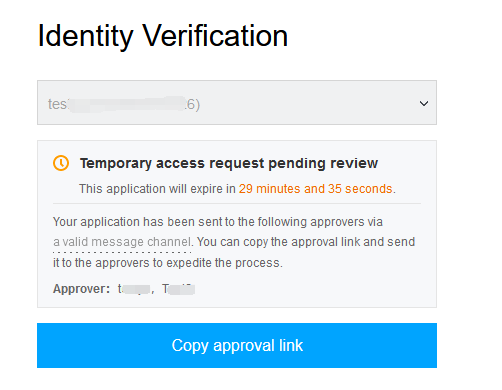Click the "Your application has been sent" line

(x=218, y=222)
